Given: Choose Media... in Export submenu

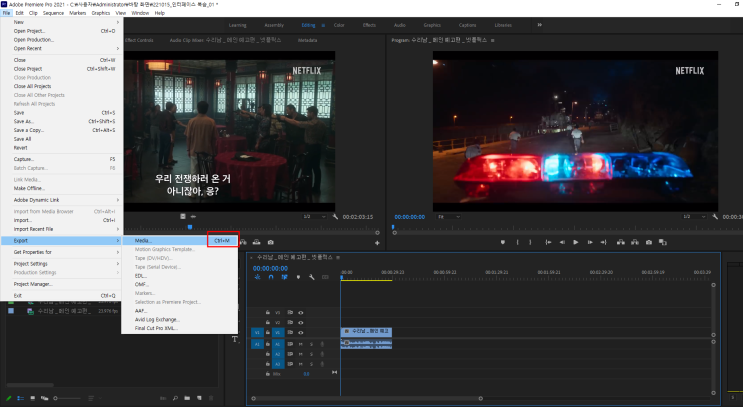Looking at the screenshot, I should coord(180,241).
